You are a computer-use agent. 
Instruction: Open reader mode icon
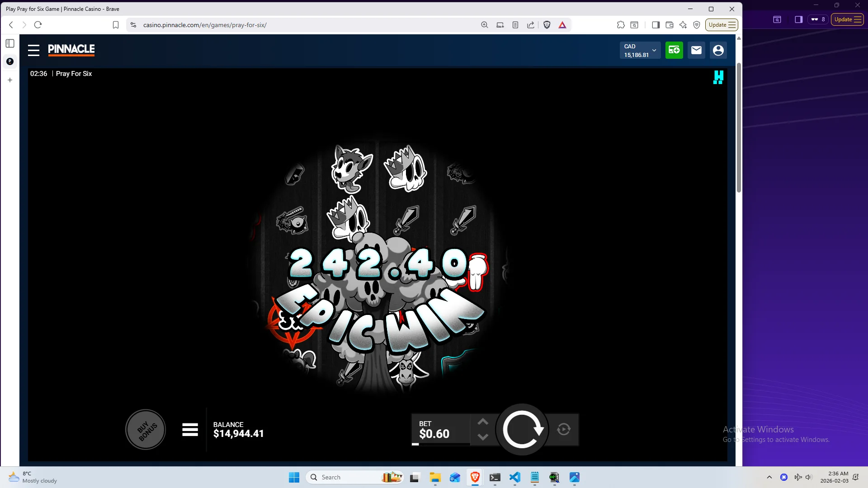pos(515,25)
